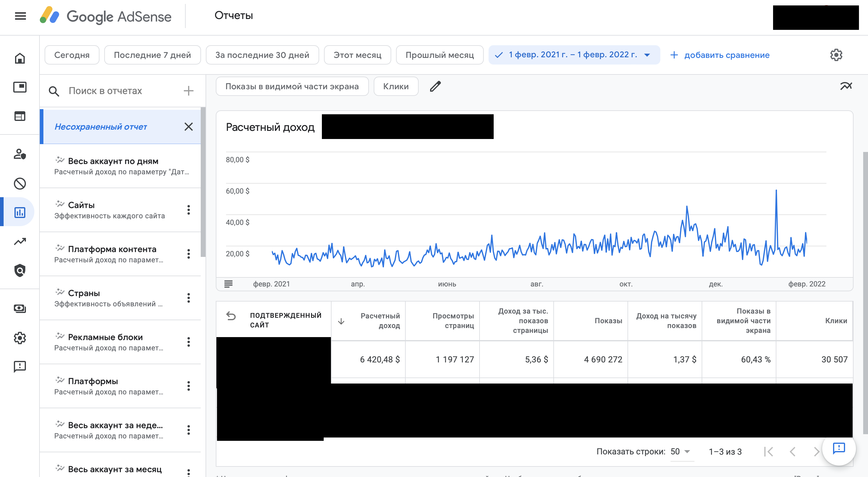Click the Home icon in sidebar
The width and height of the screenshot is (868, 477).
coord(20,58)
